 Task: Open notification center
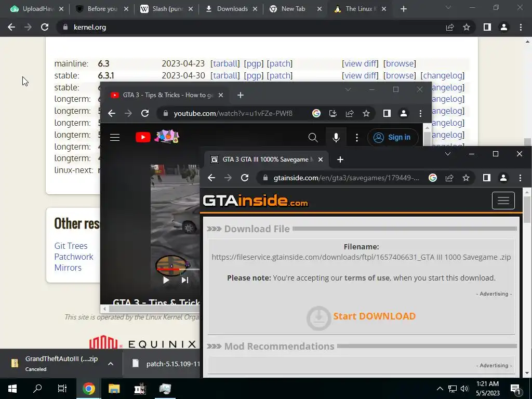pyautogui.click(x=515, y=390)
